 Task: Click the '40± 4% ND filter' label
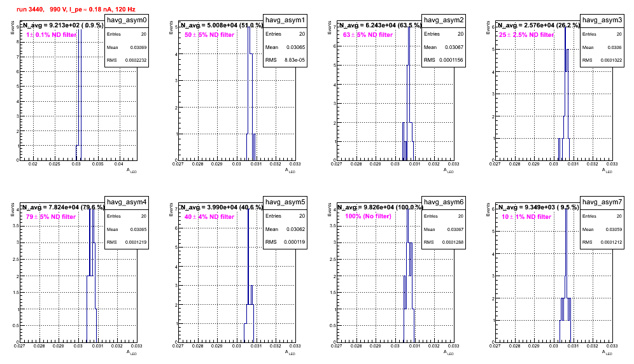pyautogui.click(x=209, y=217)
